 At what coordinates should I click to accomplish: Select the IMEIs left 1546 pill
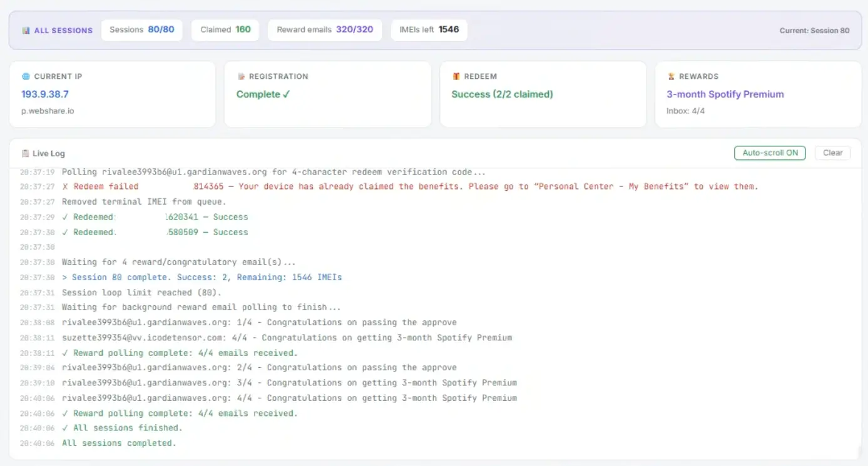(429, 30)
